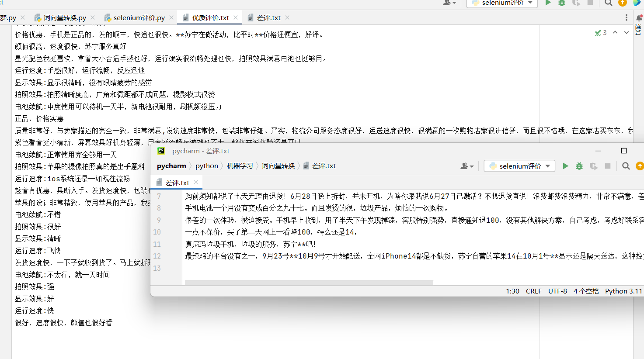Image resolution: width=644 pixels, height=359 pixels.
Task: Close the 差评.txt tab in background window
Action: coord(287,17)
